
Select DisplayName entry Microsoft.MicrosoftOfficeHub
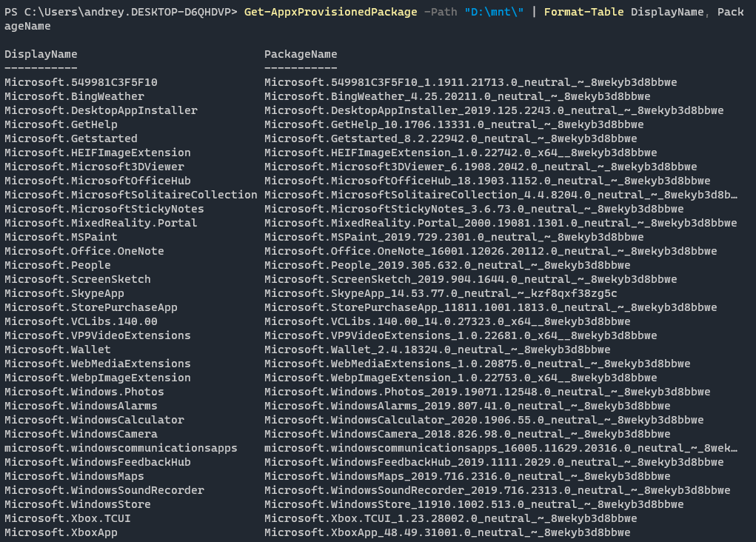tap(98, 181)
